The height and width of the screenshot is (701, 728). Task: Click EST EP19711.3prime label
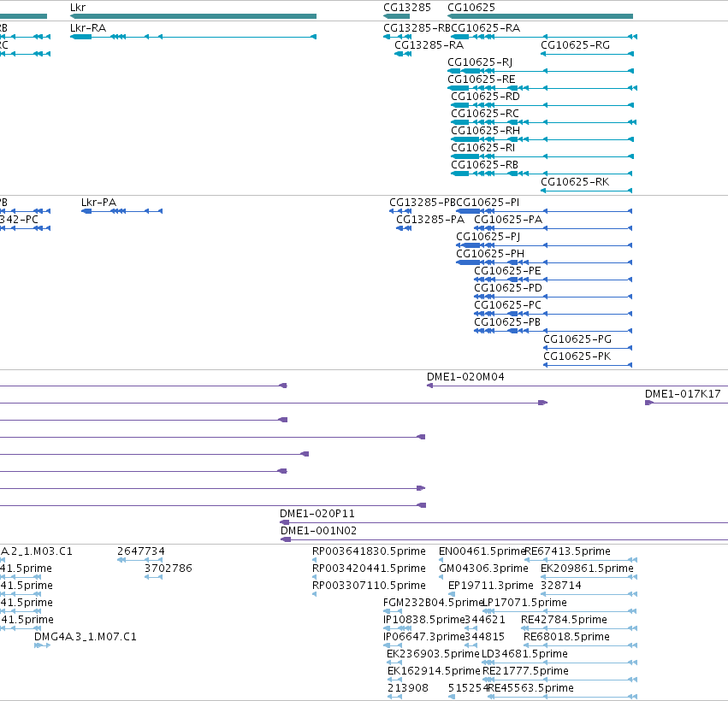tap(491, 586)
